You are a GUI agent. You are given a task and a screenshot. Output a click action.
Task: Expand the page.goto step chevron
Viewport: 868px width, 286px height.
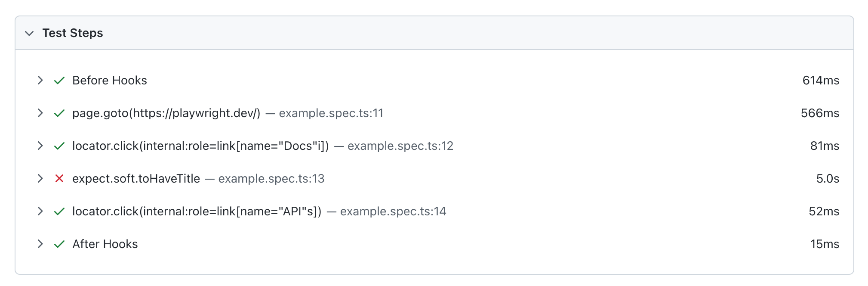pyautogui.click(x=40, y=113)
